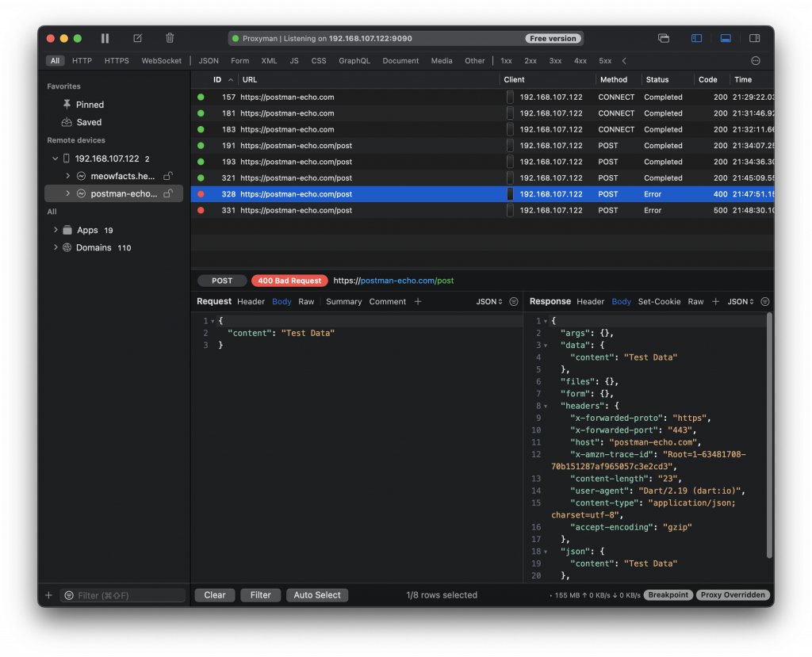The height and width of the screenshot is (657, 812).
Task: Add a new Response tab with plus icon
Action: click(716, 301)
